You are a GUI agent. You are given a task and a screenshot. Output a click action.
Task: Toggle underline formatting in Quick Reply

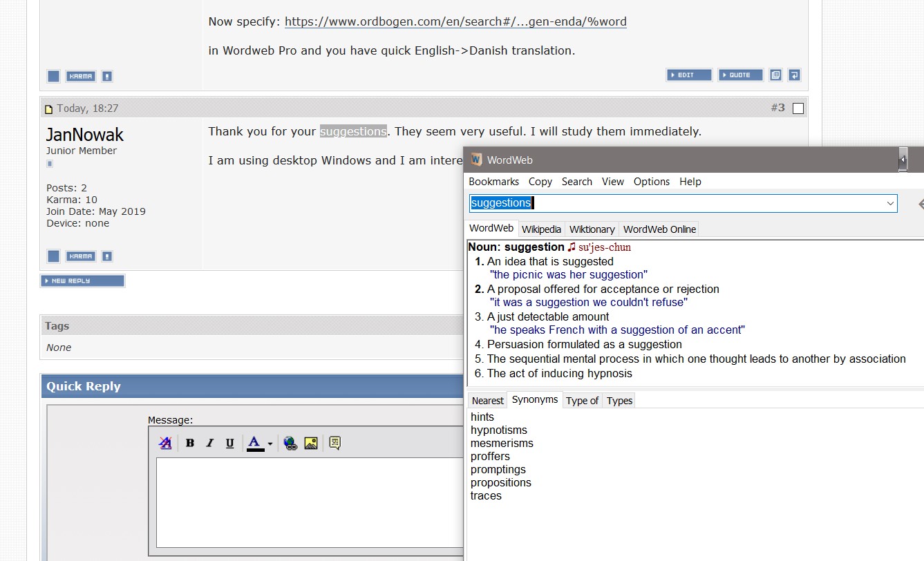[x=230, y=443]
